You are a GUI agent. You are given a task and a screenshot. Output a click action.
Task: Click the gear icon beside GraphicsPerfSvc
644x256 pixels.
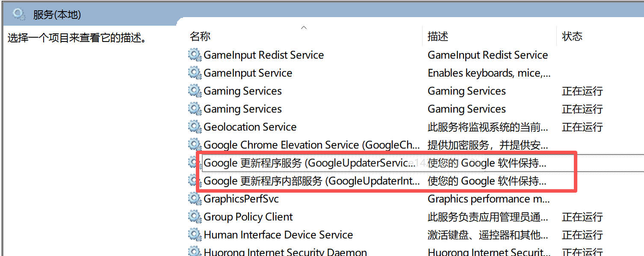click(x=195, y=199)
